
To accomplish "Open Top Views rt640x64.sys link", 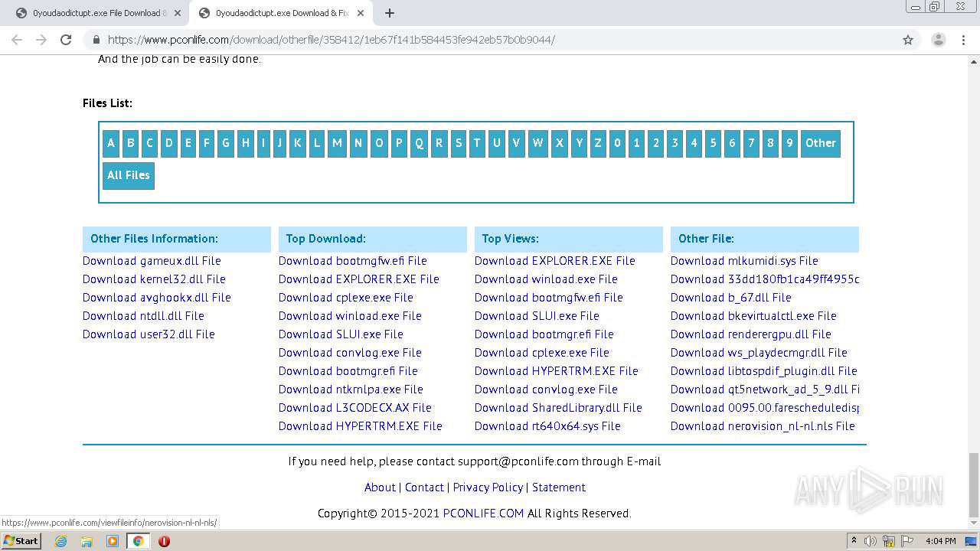I will (x=547, y=426).
